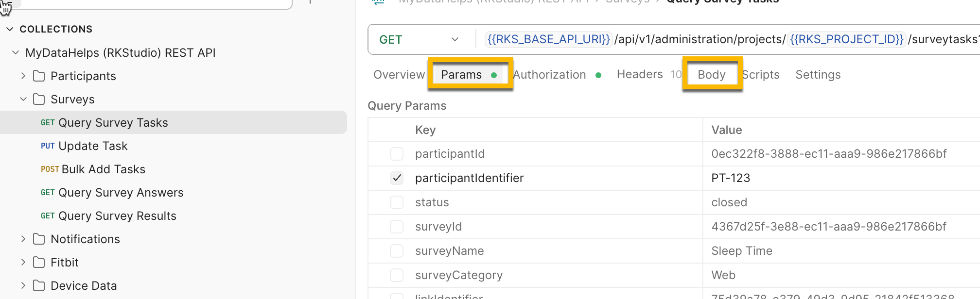Click the Surveys folder icon
Image resolution: width=980 pixels, height=299 pixels.
point(39,99)
